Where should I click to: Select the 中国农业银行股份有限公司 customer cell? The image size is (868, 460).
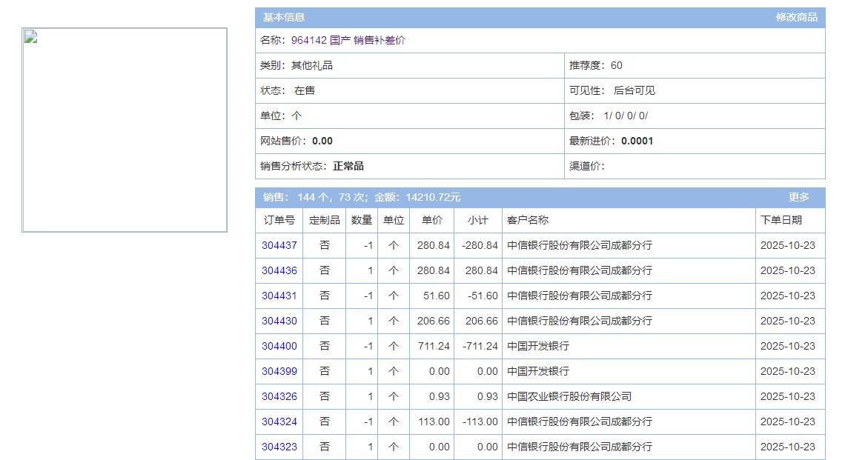(x=569, y=396)
